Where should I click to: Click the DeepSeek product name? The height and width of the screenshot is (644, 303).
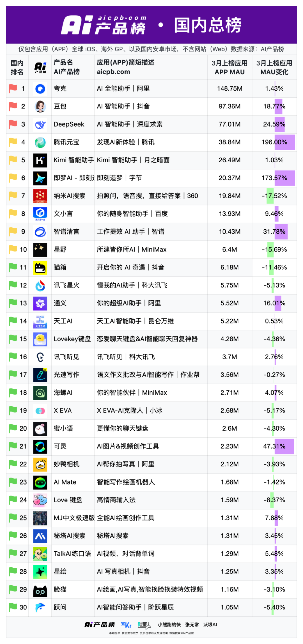coord(69,124)
